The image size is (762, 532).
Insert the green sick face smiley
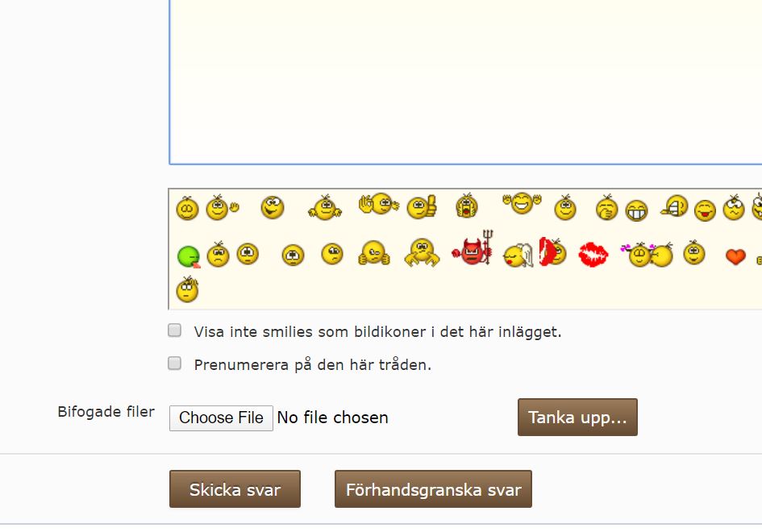(x=189, y=256)
